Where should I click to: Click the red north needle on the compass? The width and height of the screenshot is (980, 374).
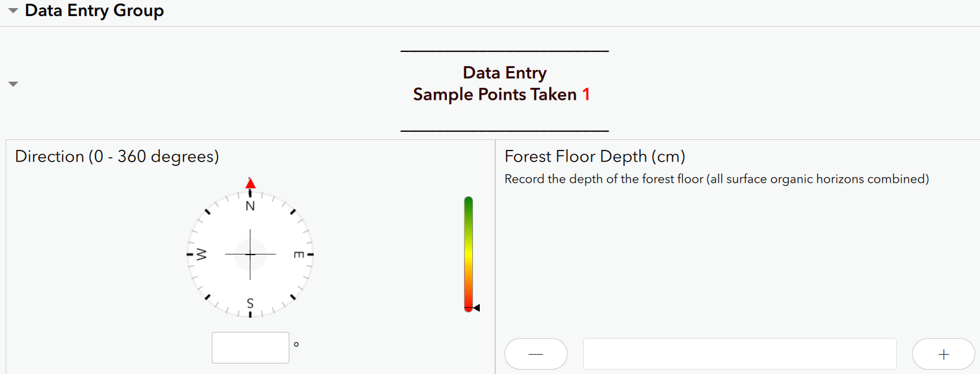(250, 184)
